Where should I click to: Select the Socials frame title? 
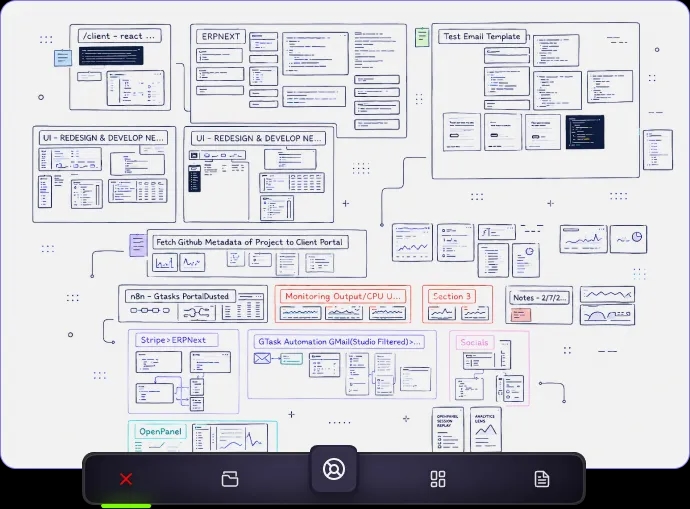[474, 342]
